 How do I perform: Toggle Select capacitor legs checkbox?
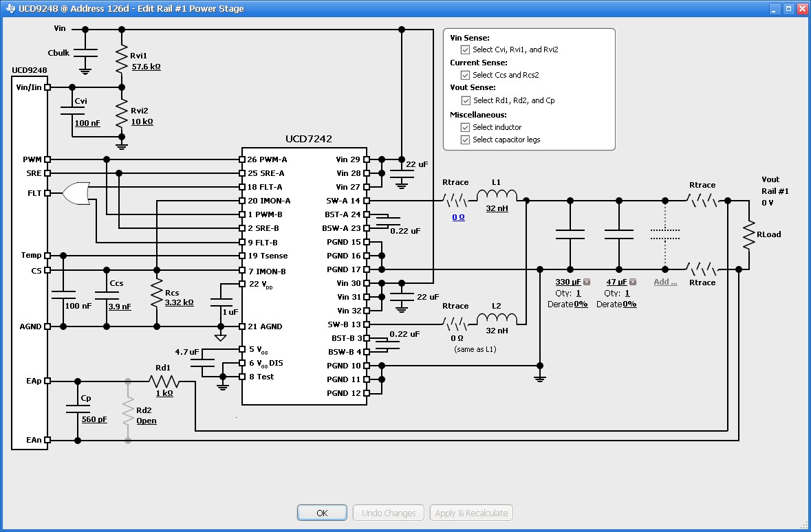point(465,140)
